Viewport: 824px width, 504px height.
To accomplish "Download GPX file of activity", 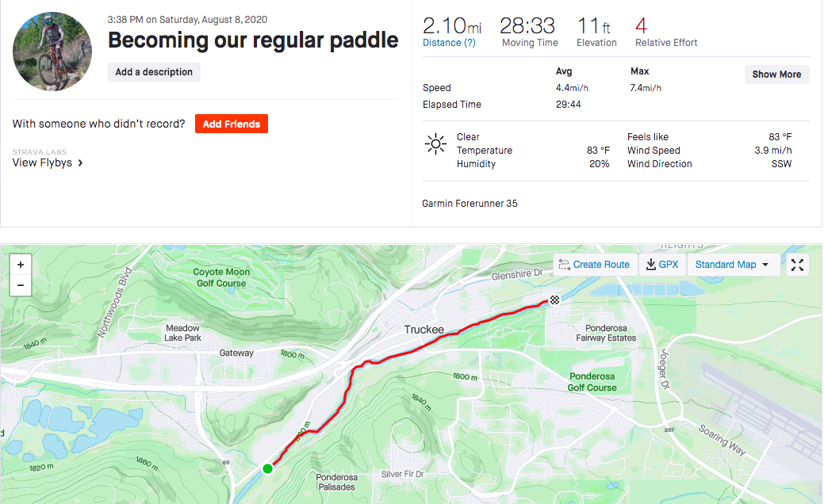I will pyautogui.click(x=662, y=265).
